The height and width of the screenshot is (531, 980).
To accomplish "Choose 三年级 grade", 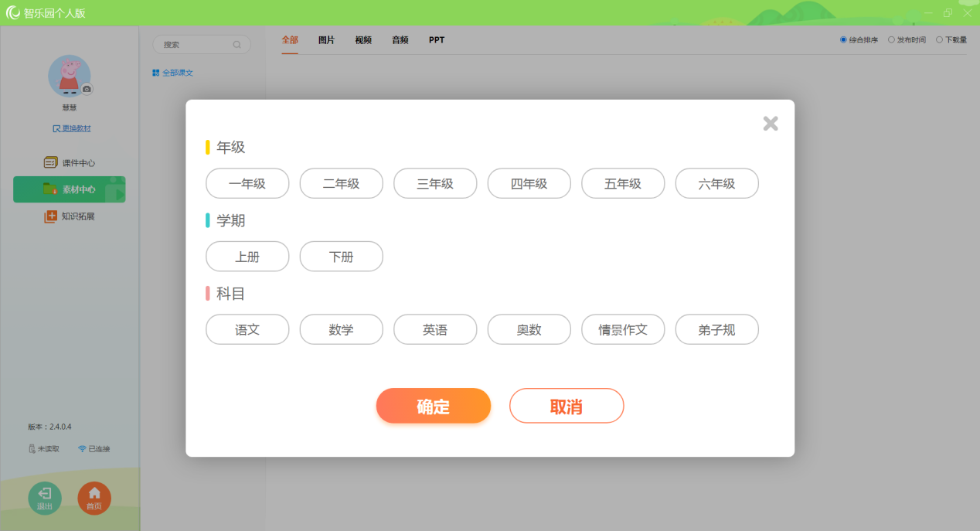I will point(435,183).
